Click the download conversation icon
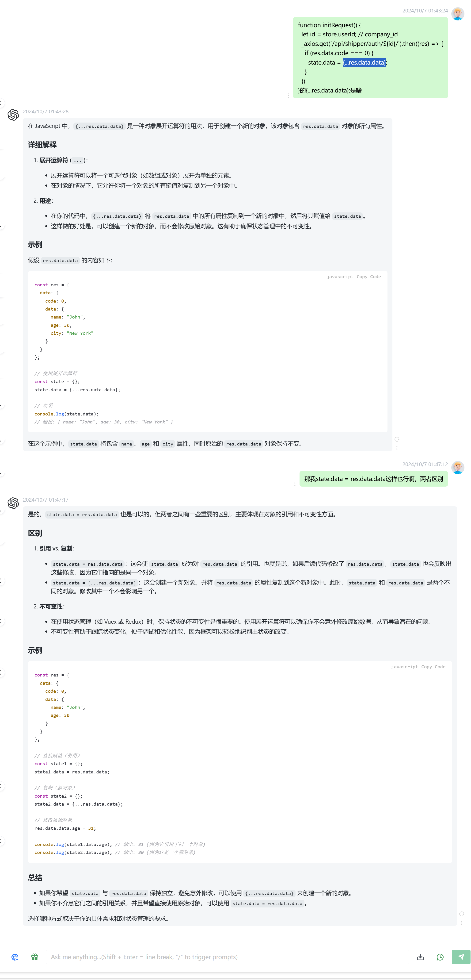 pyautogui.click(x=420, y=957)
